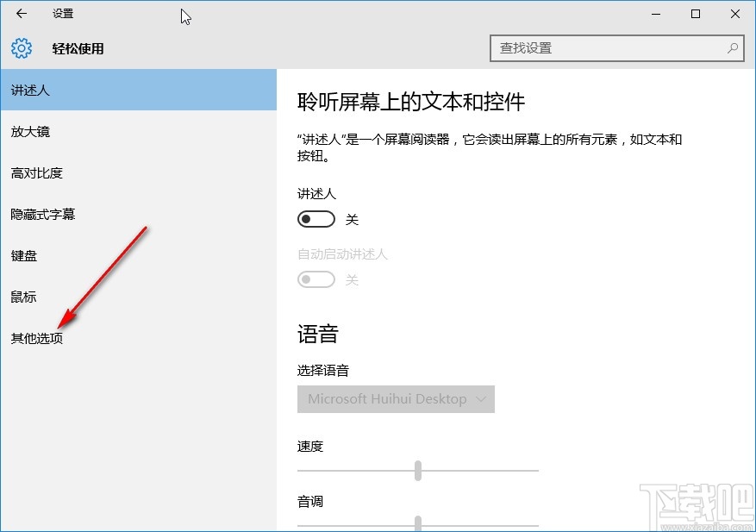Enable the 讲述人 switch

pyautogui.click(x=316, y=219)
